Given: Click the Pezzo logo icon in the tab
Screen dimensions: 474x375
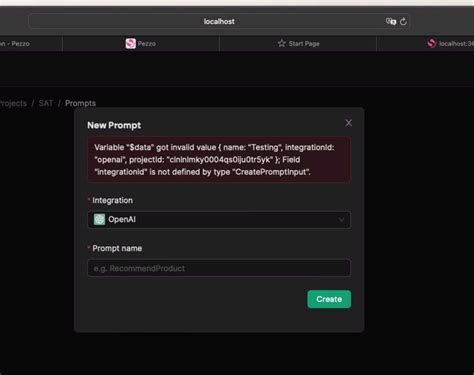Looking at the screenshot, I should click(130, 43).
